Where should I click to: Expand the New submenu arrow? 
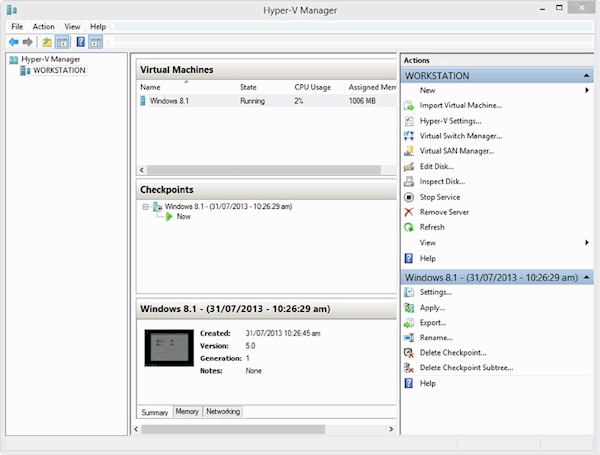tap(587, 90)
